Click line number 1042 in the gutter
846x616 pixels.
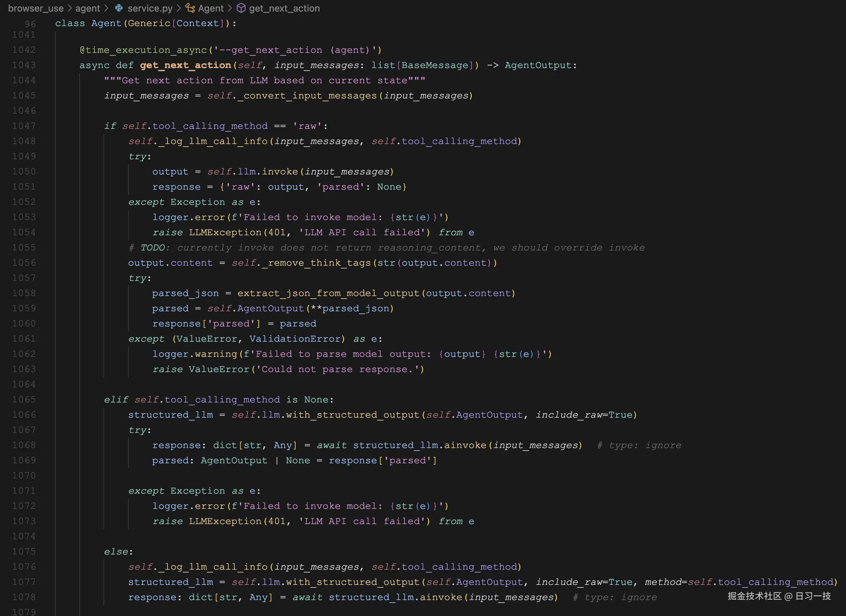point(24,50)
